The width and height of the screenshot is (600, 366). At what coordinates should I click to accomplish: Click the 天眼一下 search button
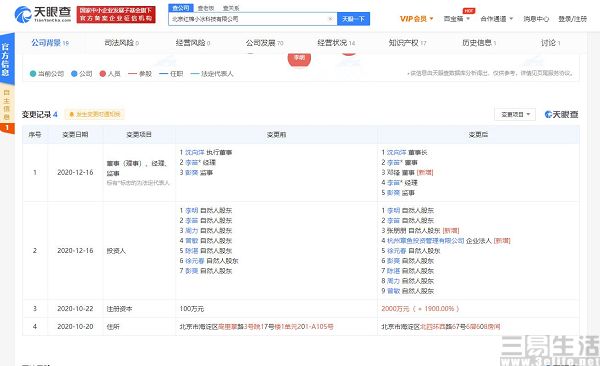tap(353, 19)
